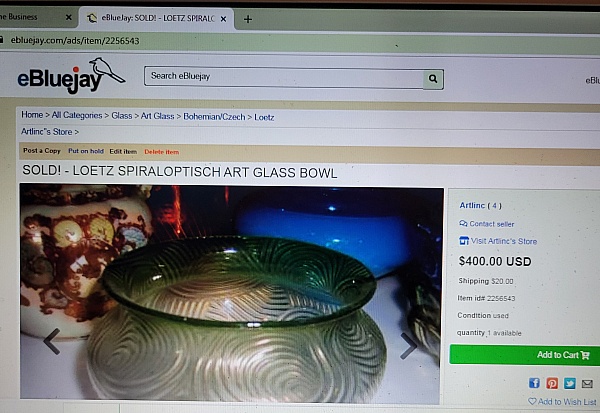Screen dimensions: 600x413
Task: Close the eBluejay SOLD listing tab
Action: pyautogui.click(x=223, y=19)
